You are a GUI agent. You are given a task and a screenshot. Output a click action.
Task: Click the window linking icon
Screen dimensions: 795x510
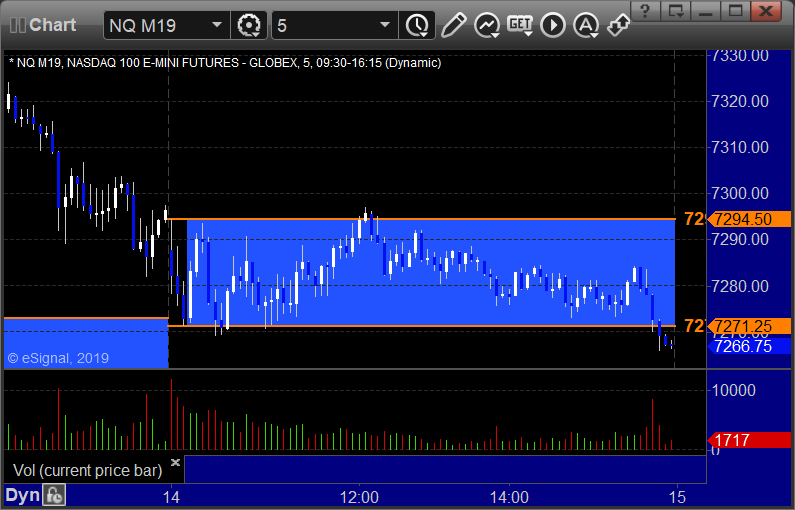[x=618, y=25]
